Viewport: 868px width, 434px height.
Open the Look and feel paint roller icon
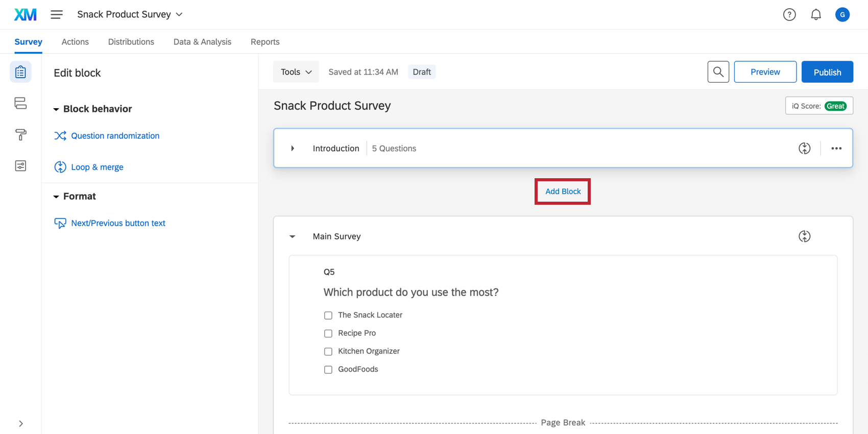pyautogui.click(x=20, y=135)
